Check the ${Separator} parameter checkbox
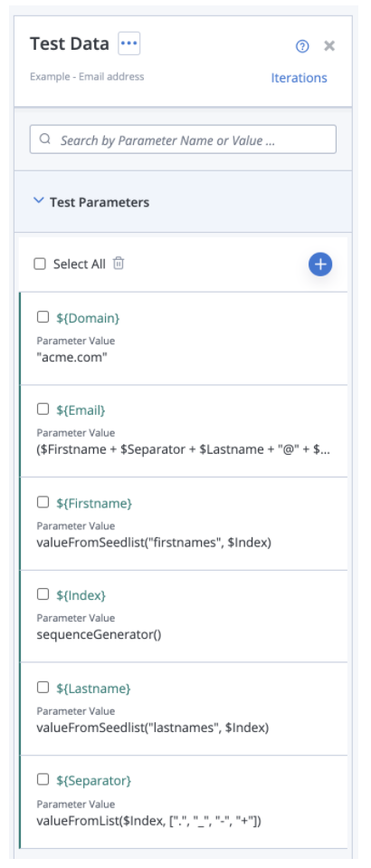 pos(43,779)
